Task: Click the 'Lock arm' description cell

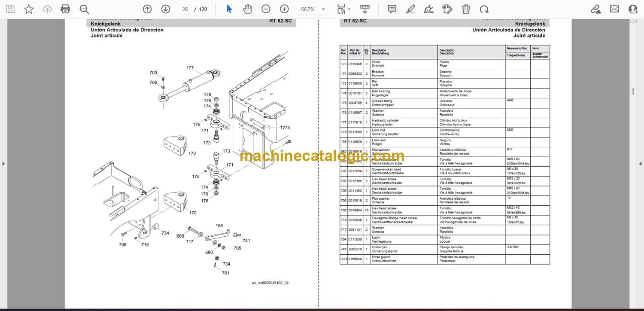Action: [379, 140]
